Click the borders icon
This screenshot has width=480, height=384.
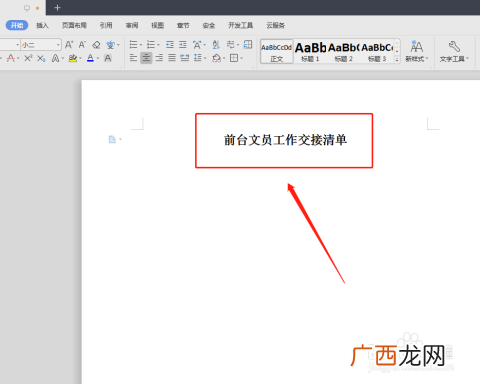(x=234, y=58)
